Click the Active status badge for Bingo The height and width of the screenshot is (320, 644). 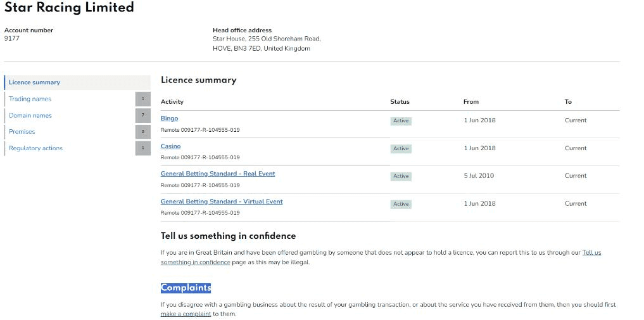point(401,121)
